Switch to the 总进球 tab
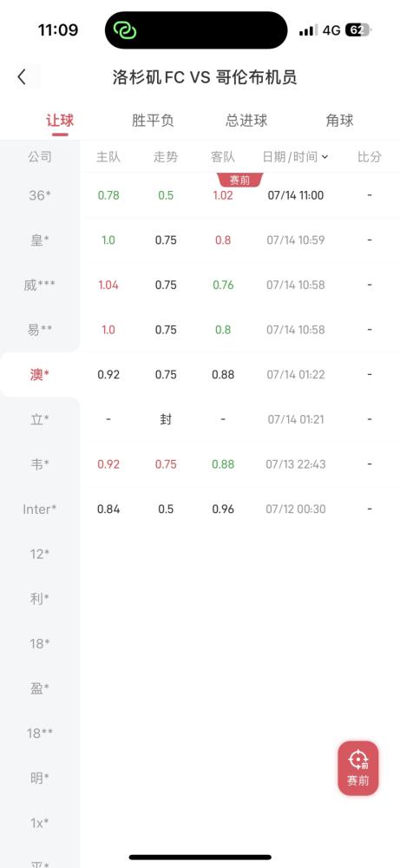This screenshot has width=400, height=868. point(246,121)
